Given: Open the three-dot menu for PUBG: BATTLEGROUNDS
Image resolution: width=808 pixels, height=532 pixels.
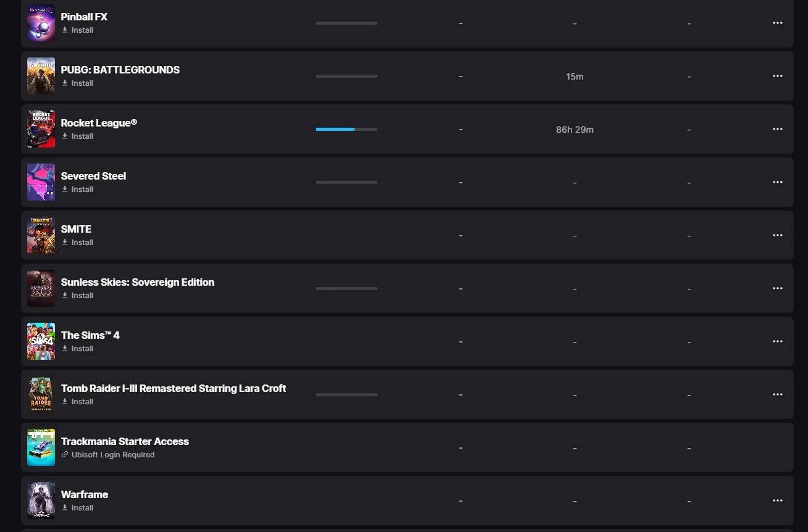Looking at the screenshot, I should click(778, 76).
